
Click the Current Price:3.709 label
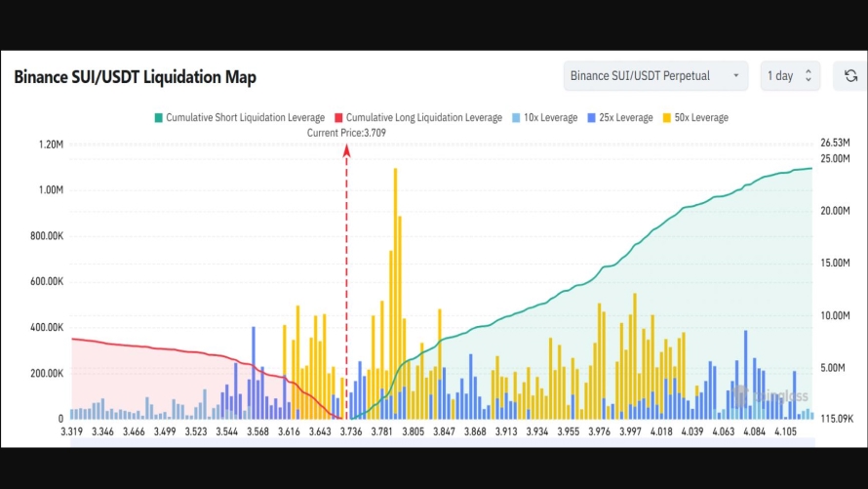pos(346,133)
